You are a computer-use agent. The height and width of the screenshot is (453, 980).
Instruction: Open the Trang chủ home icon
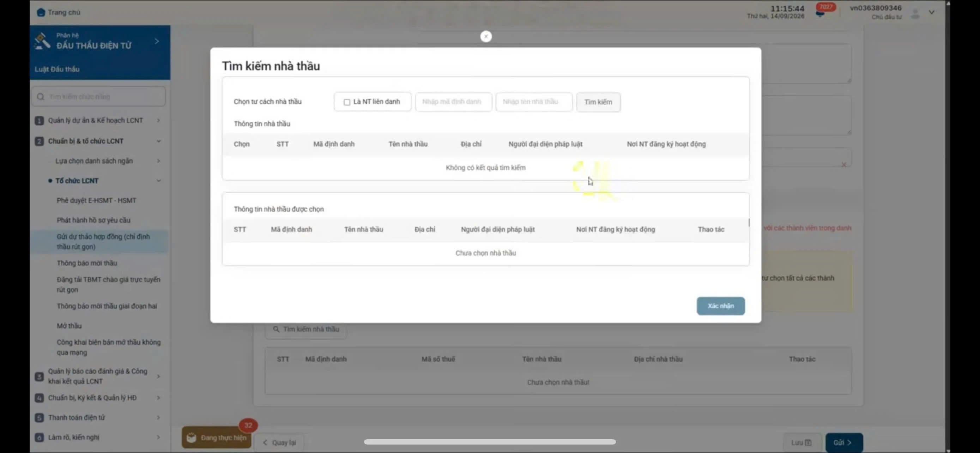click(41, 13)
